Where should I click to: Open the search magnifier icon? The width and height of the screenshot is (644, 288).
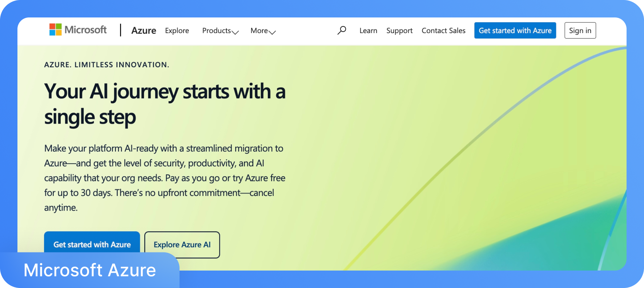342,30
